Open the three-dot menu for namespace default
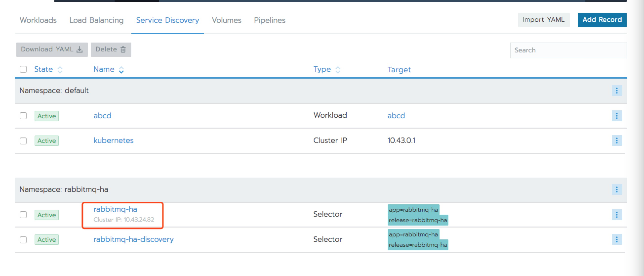This screenshot has width=644, height=276. pos(618,91)
